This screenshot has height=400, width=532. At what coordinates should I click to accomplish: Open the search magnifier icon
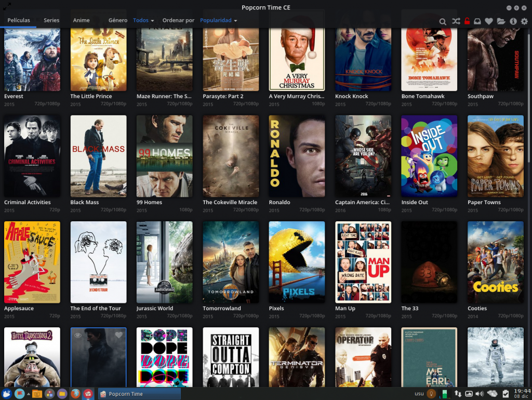point(443,22)
